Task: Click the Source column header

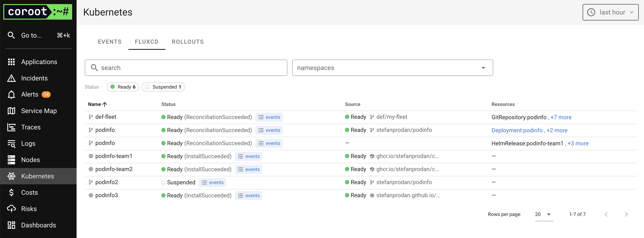Action: (x=353, y=104)
